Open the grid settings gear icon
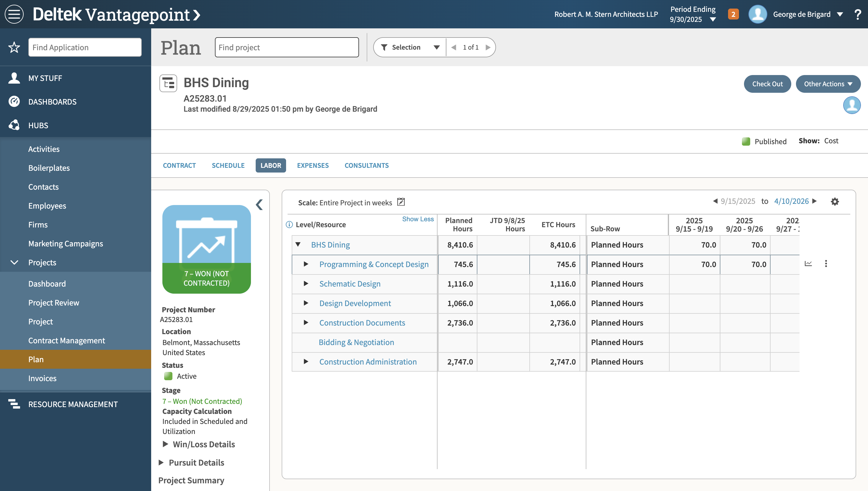Image resolution: width=868 pixels, height=491 pixels. 835,202
